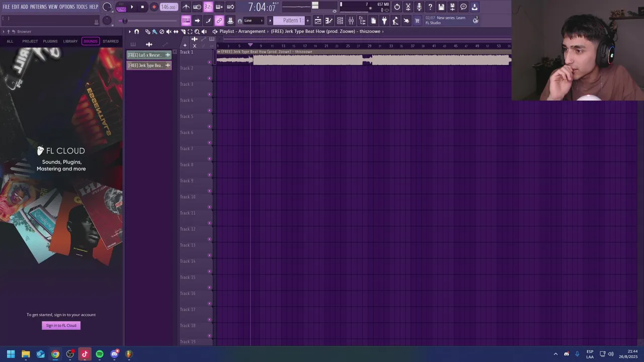Select the pencil draw tool in playlist
This screenshot has height=362, width=644.
(147, 31)
